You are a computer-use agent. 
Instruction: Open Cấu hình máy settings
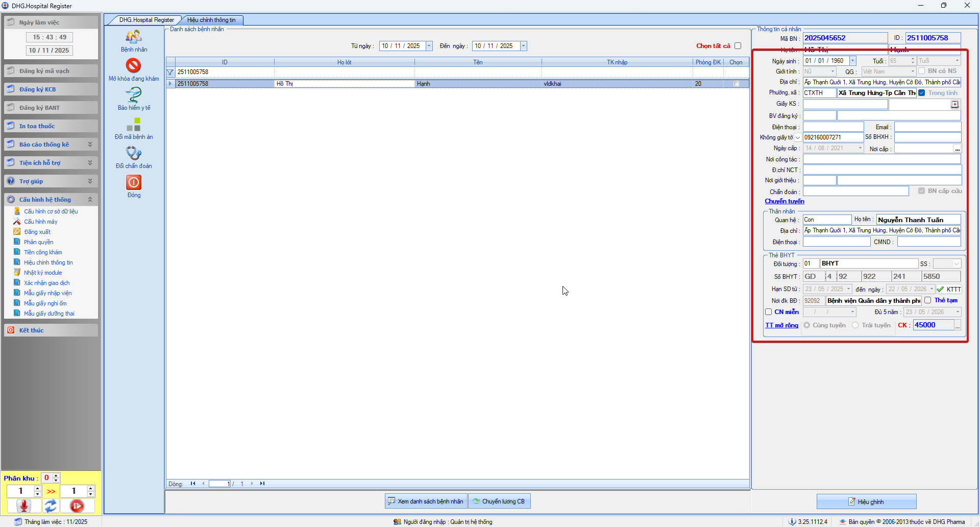(x=41, y=222)
